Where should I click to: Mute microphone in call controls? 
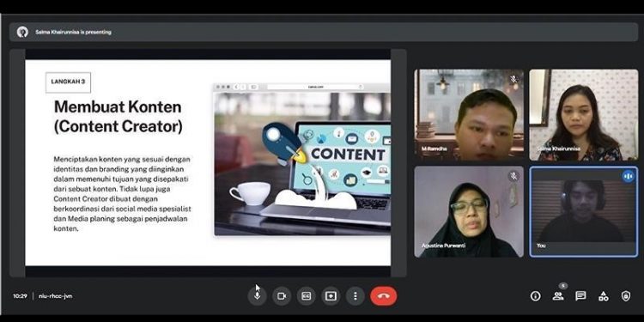(x=257, y=296)
